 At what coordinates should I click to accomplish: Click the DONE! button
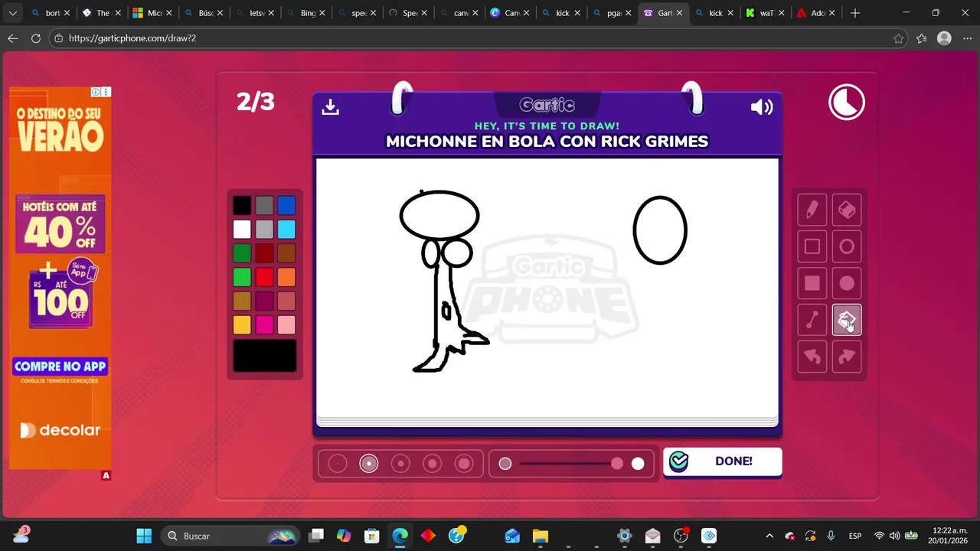[x=723, y=461]
